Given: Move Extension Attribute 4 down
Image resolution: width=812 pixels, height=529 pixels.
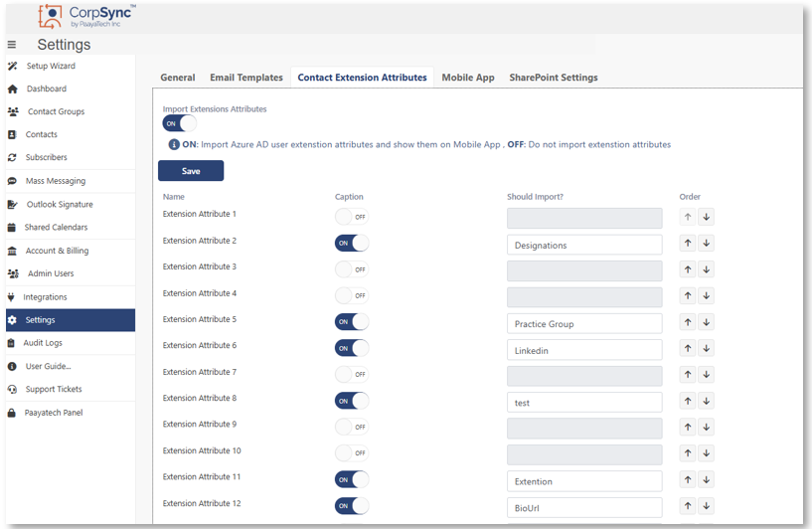Looking at the screenshot, I should (707, 296).
